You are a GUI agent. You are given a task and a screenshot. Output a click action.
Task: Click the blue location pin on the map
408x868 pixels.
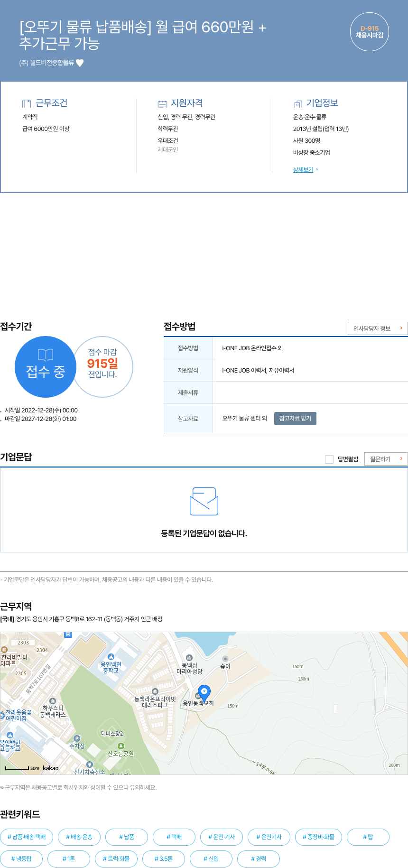click(x=204, y=693)
